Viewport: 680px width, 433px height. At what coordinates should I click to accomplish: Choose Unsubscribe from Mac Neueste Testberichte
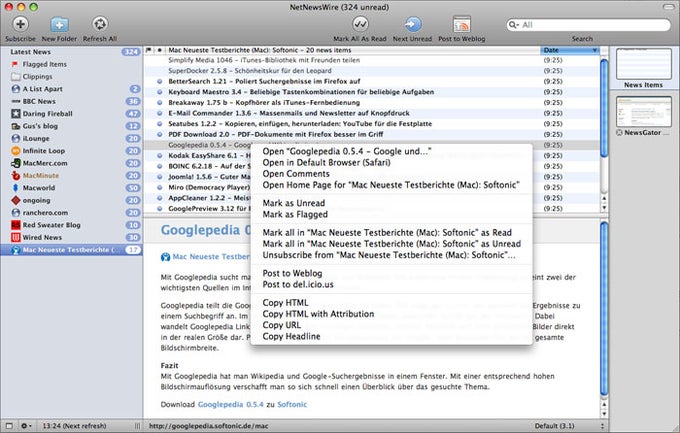(x=391, y=255)
